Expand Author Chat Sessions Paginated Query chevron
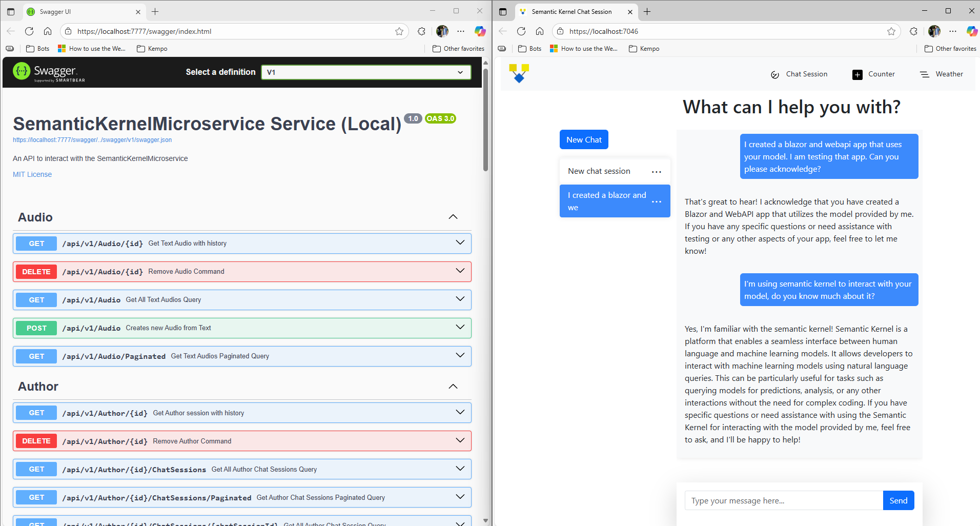 (460, 497)
